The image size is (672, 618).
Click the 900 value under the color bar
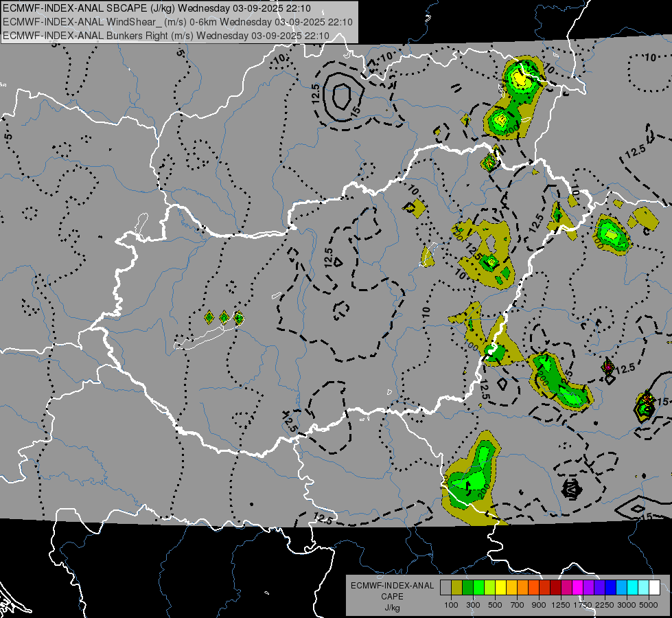tap(539, 605)
